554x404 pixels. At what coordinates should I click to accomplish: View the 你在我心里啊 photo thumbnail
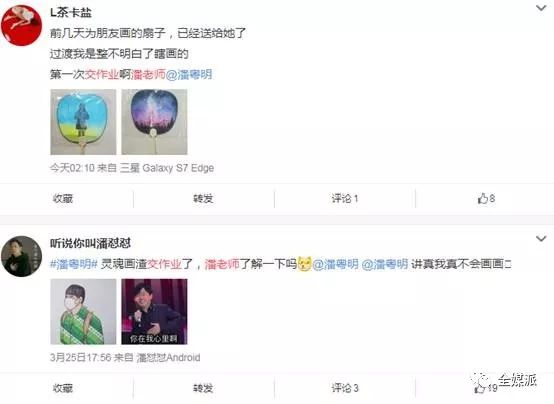click(x=154, y=311)
